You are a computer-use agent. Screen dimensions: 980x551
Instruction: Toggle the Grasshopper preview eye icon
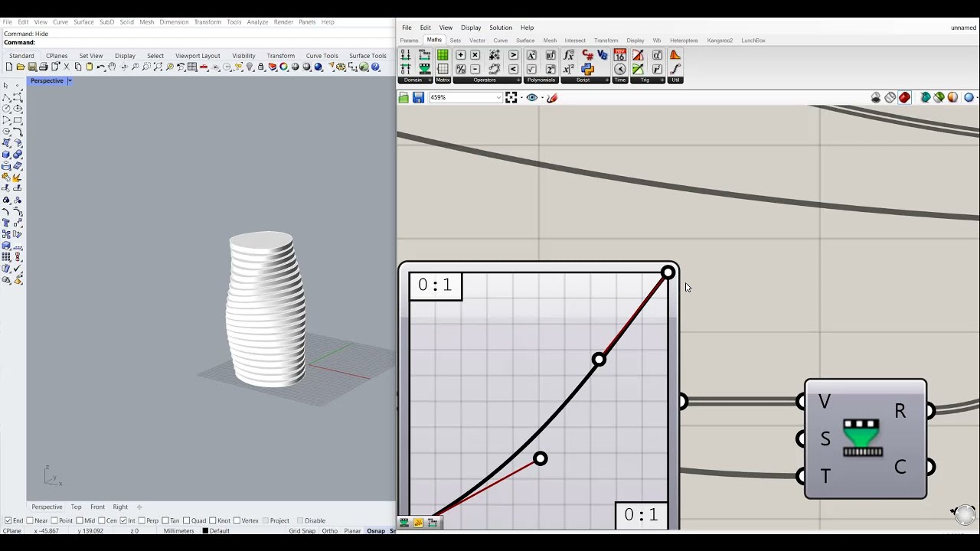(532, 97)
